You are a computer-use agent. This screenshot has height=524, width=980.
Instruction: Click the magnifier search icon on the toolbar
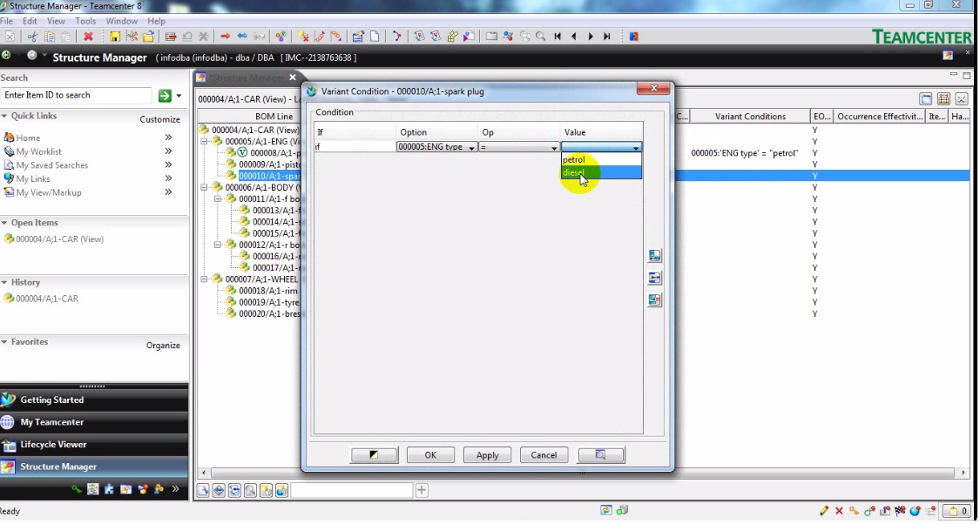[540, 36]
